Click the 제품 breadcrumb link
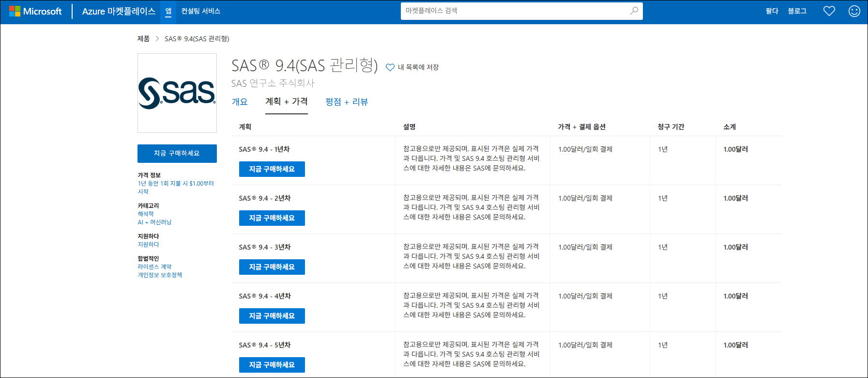868x378 pixels. pos(143,39)
